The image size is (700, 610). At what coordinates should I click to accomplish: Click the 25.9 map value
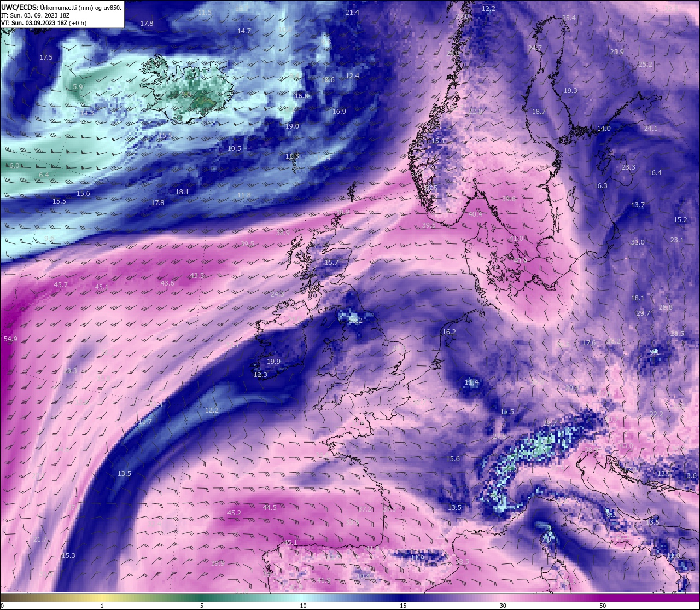pyautogui.click(x=617, y=52)
